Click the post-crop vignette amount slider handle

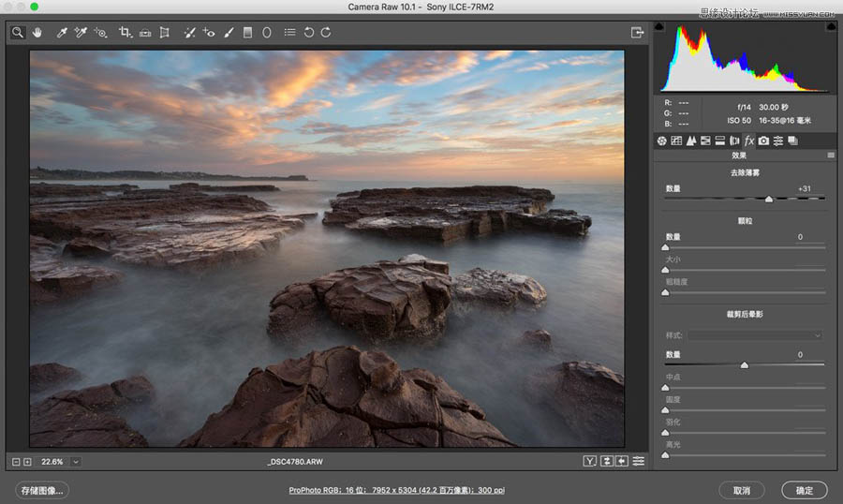[745, 365]
